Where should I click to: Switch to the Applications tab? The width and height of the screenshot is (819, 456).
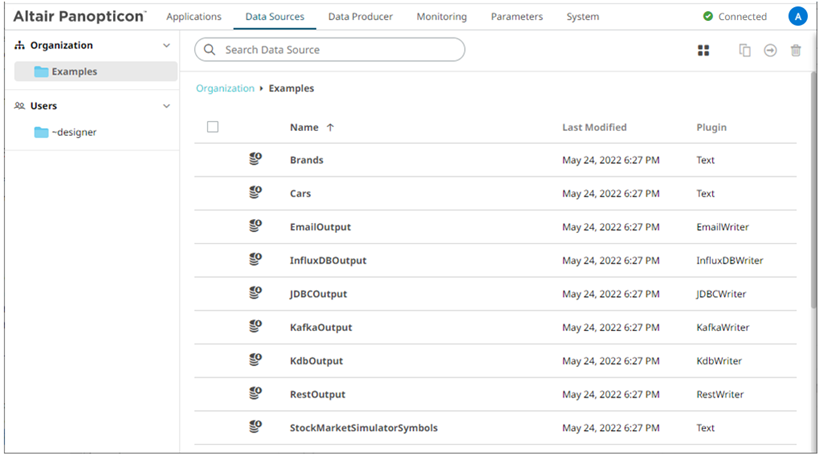click(194, 17)
